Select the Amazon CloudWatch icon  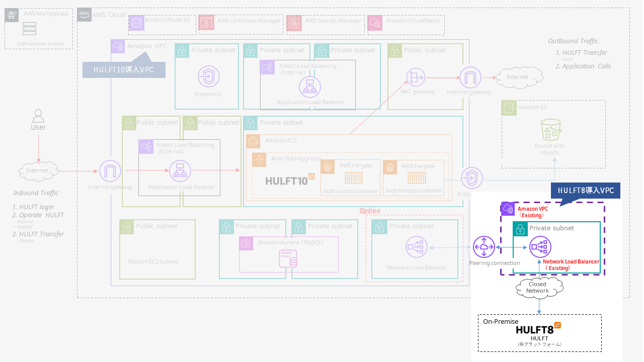(x=374, y=23)
